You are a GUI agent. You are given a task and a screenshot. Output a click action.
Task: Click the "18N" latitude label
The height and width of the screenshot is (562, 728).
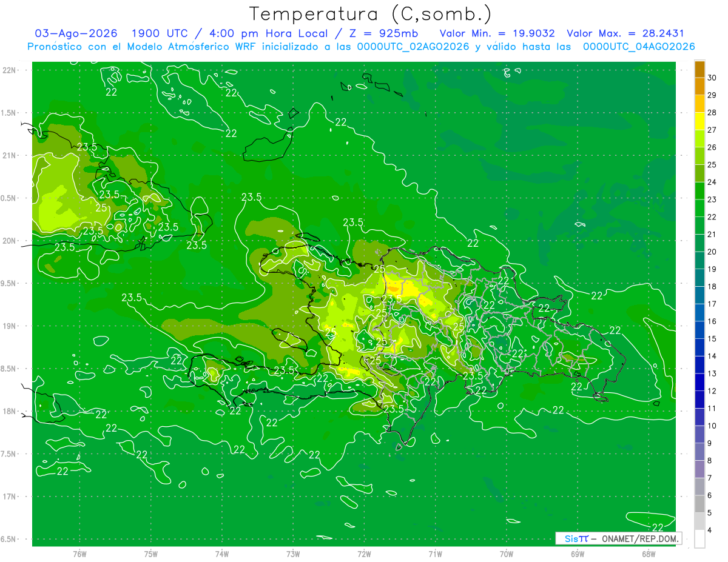coord(10,412)
